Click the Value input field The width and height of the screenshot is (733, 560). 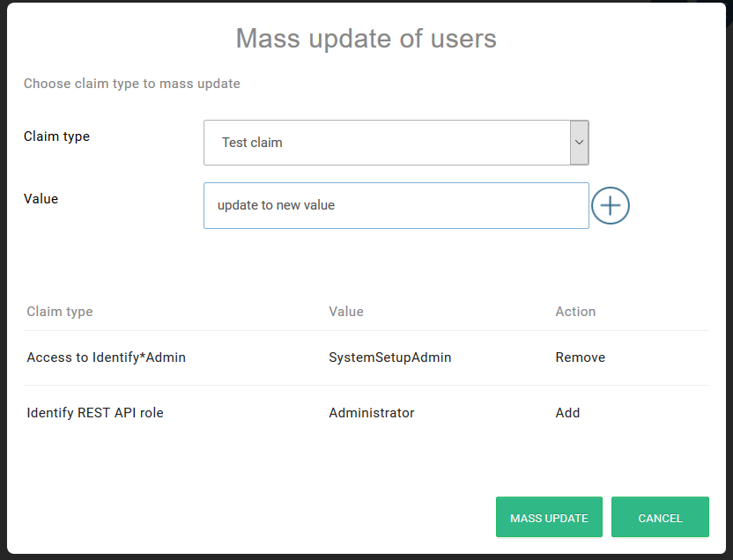click(396, 205)
